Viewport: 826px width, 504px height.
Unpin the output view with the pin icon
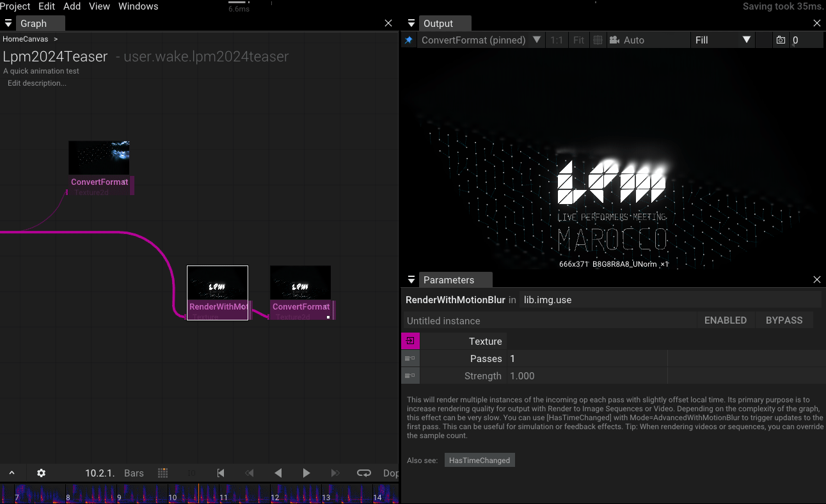click(408, 40)
